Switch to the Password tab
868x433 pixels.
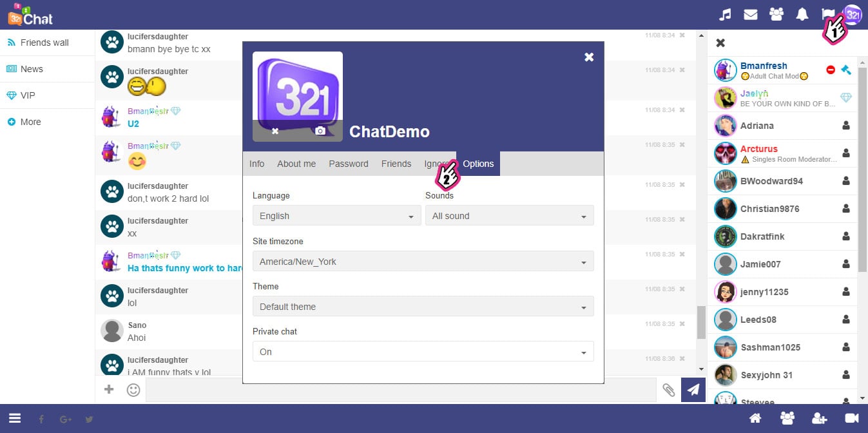pyautogui.click(x=348, y=164)
